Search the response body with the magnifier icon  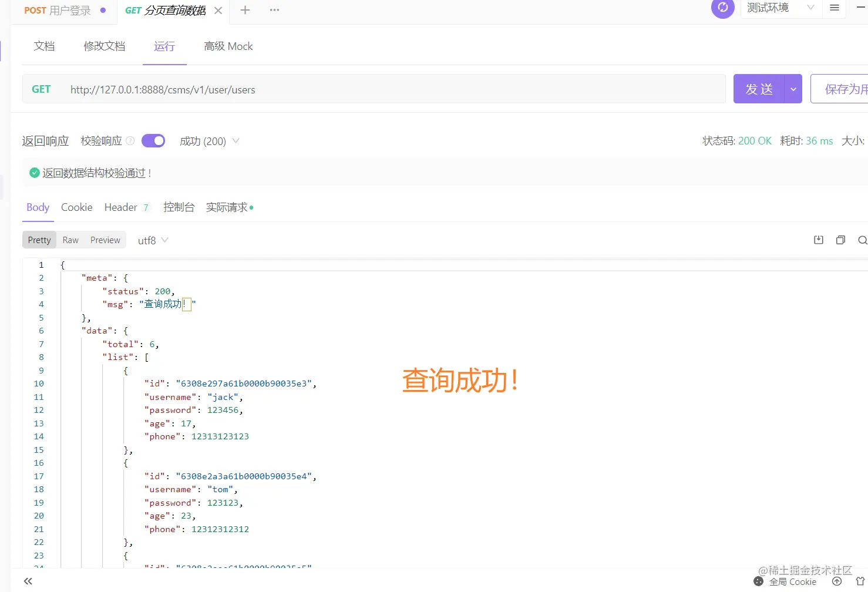click(x=862, y=240)
